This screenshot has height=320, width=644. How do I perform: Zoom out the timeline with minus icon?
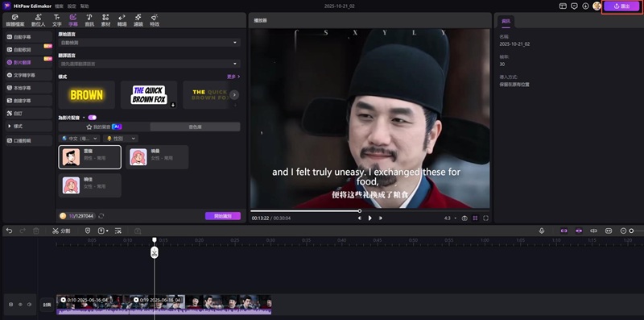pos(624,231)
